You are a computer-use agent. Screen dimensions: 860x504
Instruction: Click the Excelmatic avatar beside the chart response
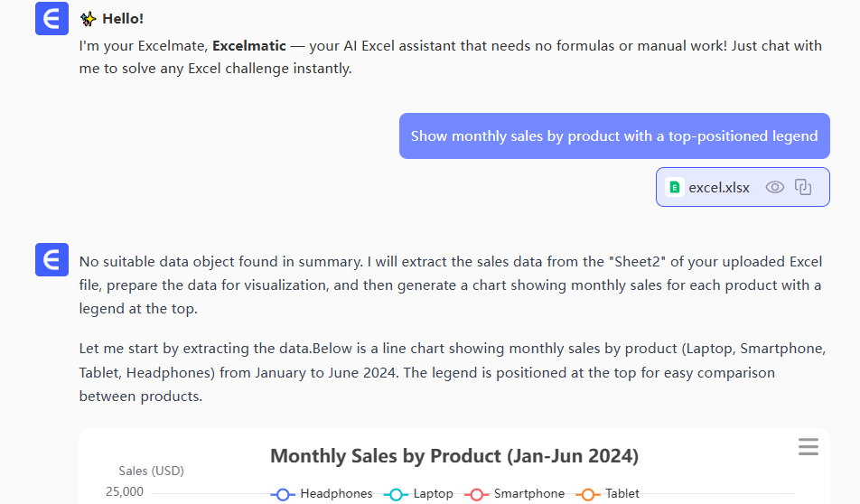click(x=52, y=260)
